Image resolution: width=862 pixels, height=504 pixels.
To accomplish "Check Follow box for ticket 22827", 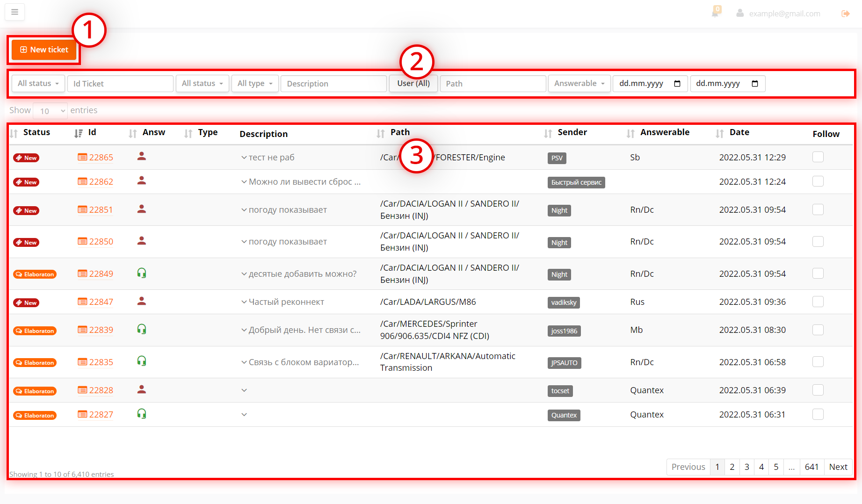I will coord(818,414).
